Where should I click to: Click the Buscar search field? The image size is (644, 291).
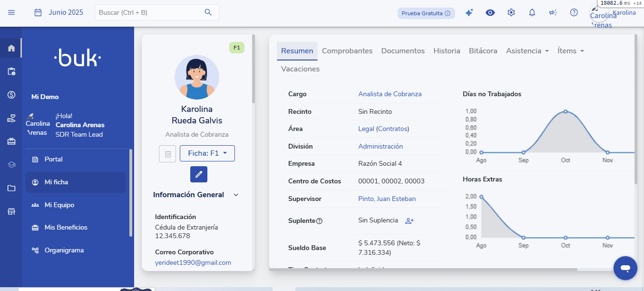pos(150,12)
